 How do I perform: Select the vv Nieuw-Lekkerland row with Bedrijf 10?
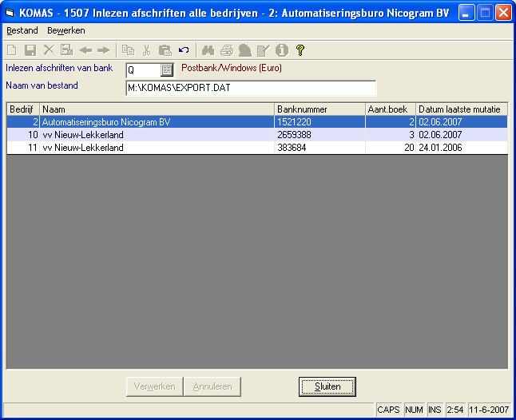(257, 135)
